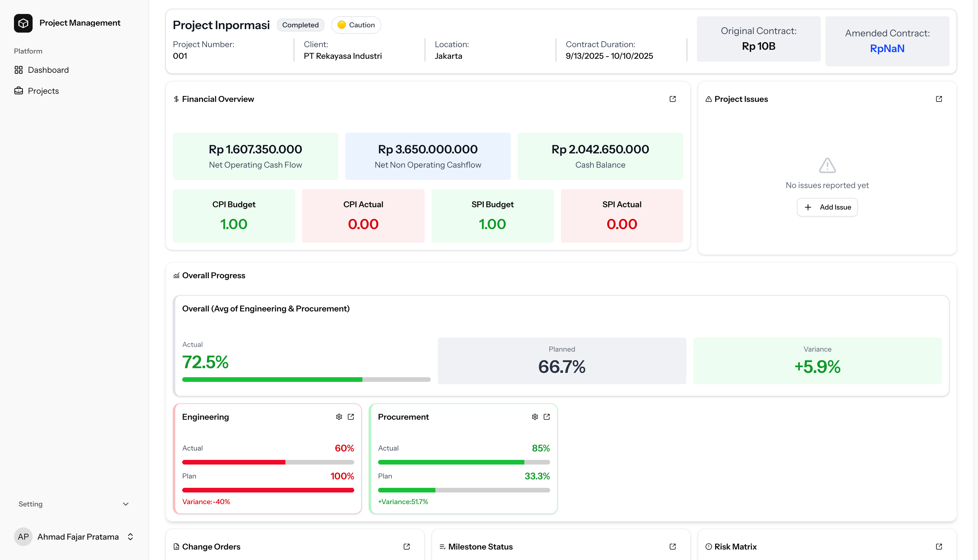The width and height of the screenshot is (978, 560).
Task: Open Procurement progress external link
Action: [547, 417]
